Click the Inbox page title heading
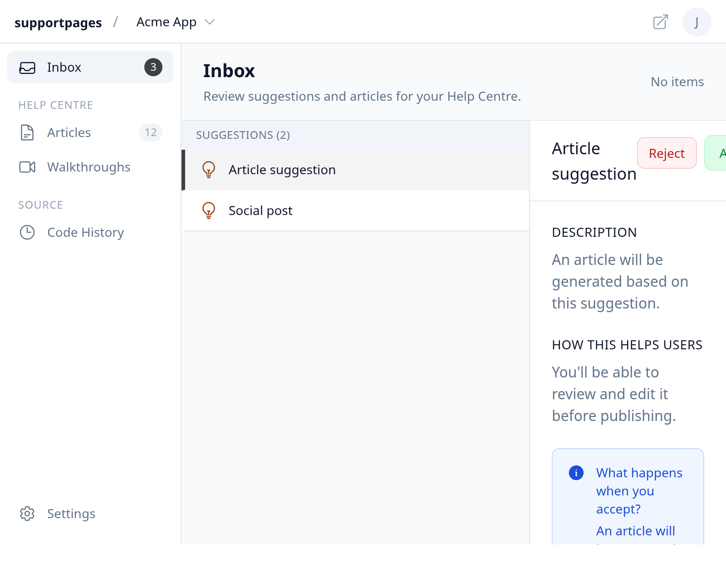This screenshot has width=726, height=588. pos(229,71)
